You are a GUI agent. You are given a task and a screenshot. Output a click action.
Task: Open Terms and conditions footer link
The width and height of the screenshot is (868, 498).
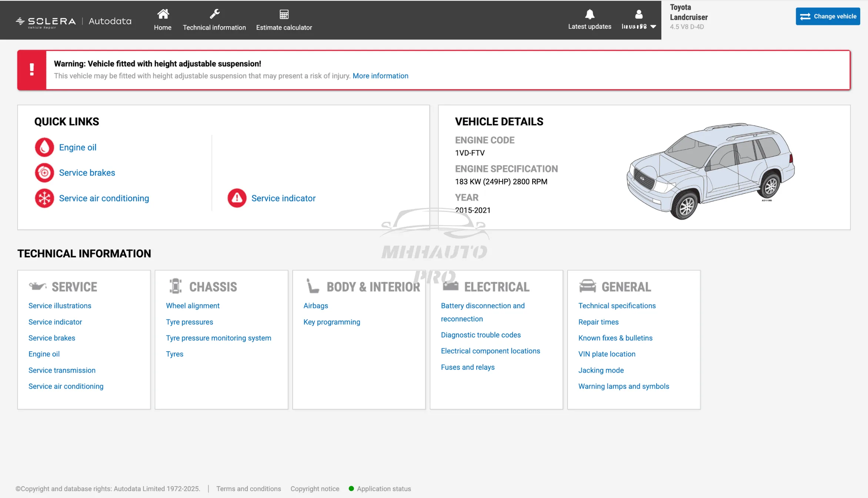click(248, 489)
